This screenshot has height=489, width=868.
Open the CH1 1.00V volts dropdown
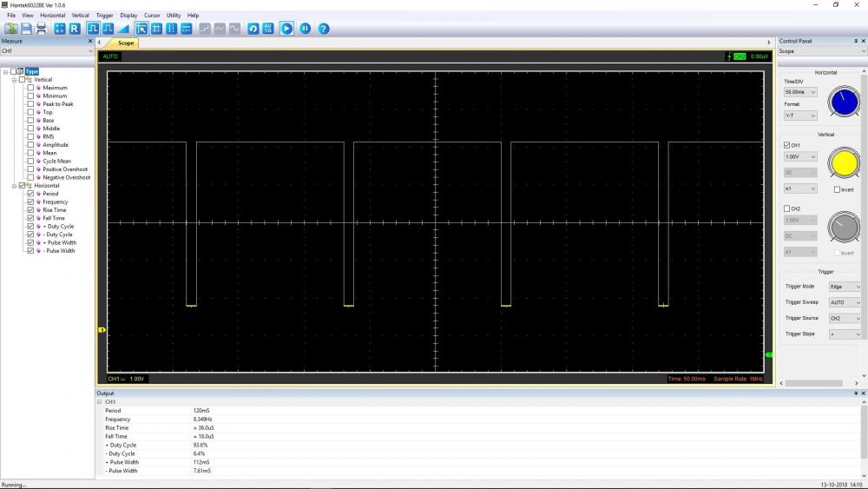tap(800, 156)
